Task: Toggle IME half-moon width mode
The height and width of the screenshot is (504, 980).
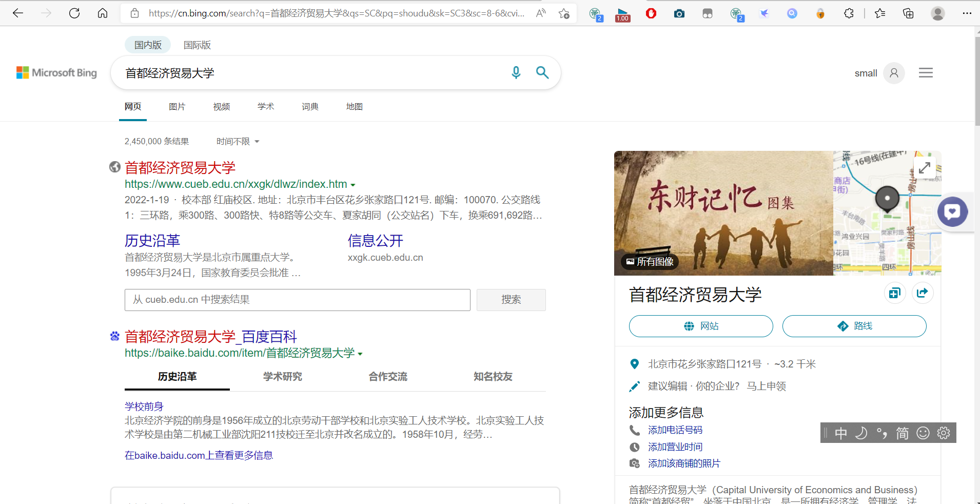Action: pyautogui.click(x=861, y=433)
